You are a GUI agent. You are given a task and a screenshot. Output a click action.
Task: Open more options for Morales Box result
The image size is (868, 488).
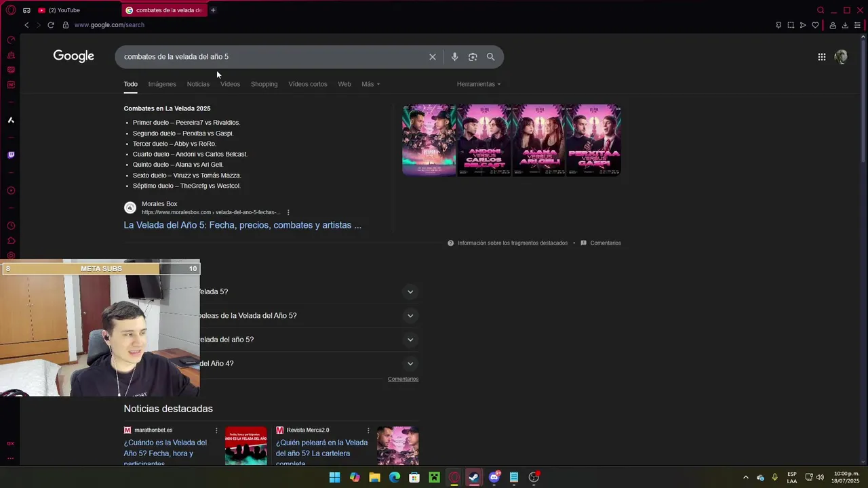[288, 212]
